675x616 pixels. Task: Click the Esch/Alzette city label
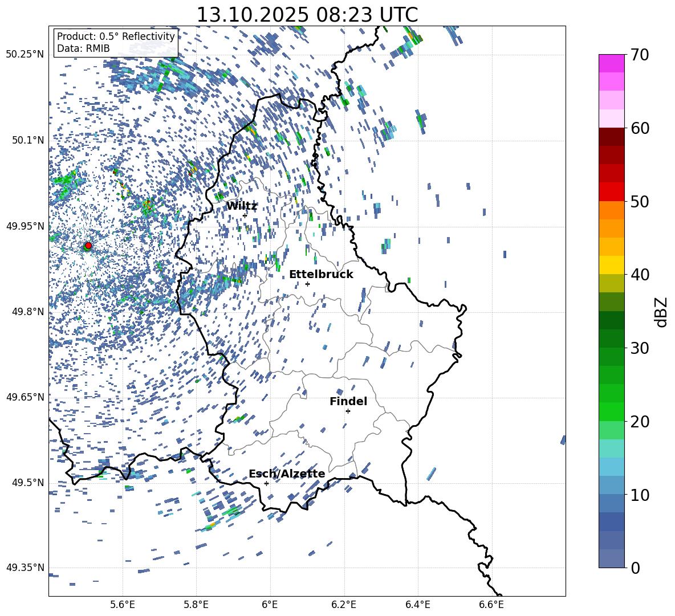point(287,474)
